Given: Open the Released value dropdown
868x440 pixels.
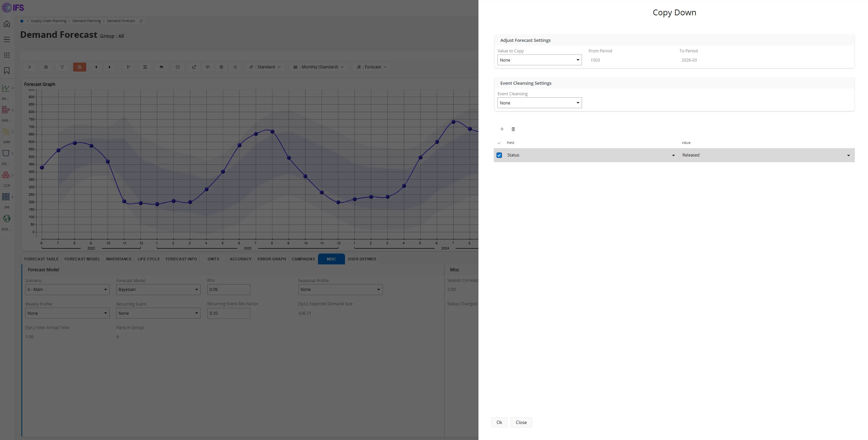Looking at the screenshot, I should [x=767, y=155].
